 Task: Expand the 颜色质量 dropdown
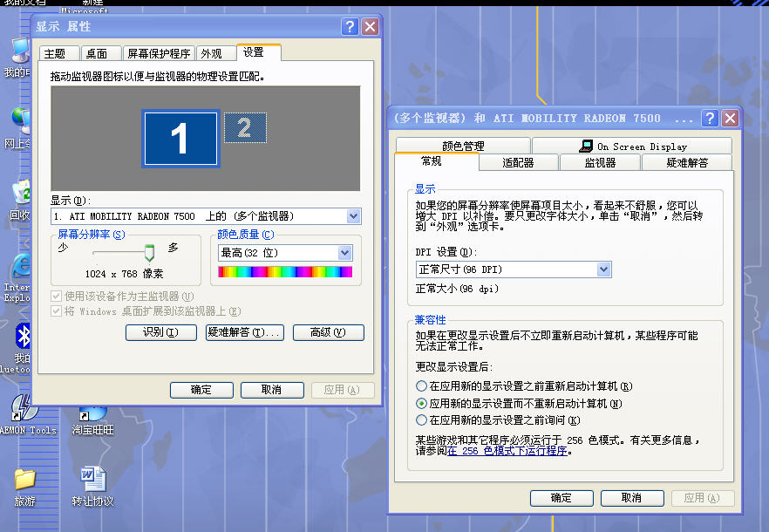pyautogui.click(x=344, y=253)
